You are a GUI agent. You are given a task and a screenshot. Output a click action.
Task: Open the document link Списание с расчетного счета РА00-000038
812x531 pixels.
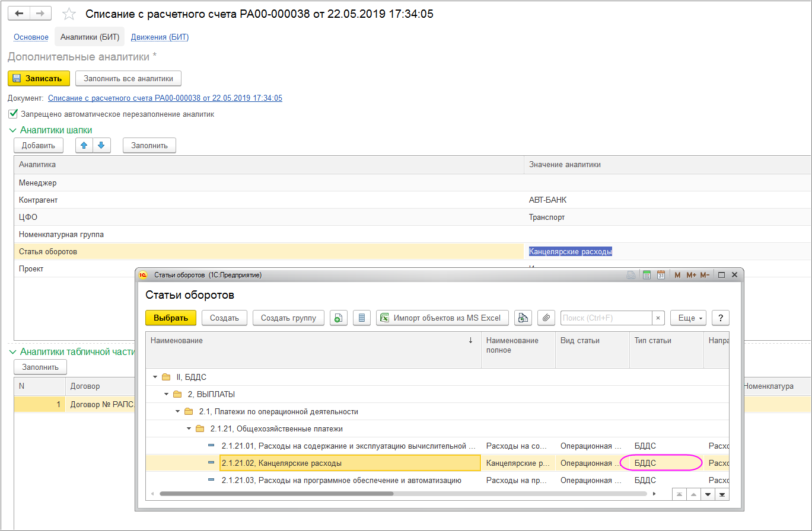[x=165, y=98]
